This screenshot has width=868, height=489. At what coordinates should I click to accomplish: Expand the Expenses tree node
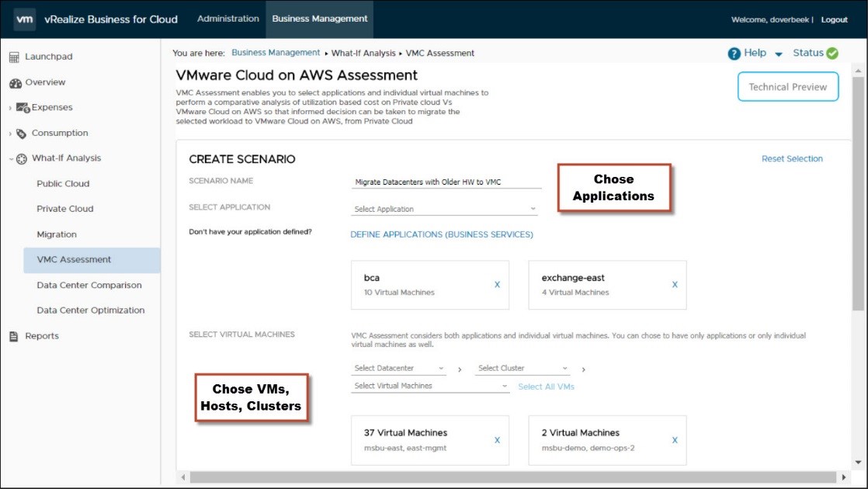pyautogui.click(x=10, y=108)
